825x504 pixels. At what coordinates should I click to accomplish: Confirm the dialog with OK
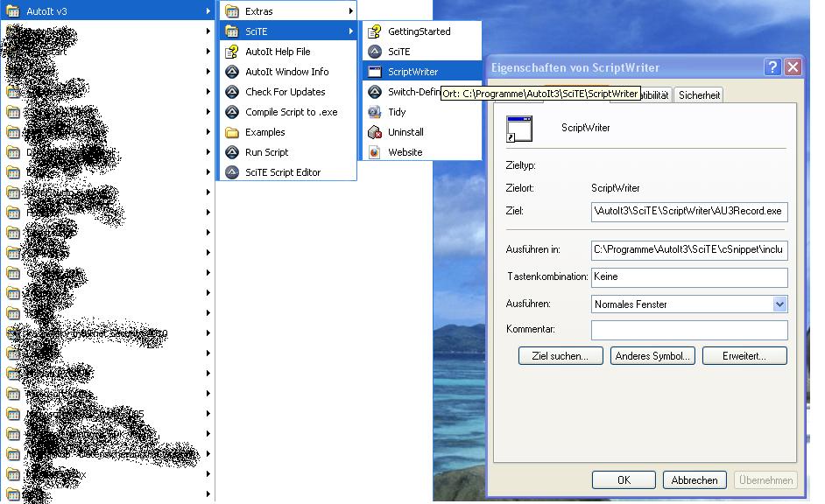coord(623,480)
